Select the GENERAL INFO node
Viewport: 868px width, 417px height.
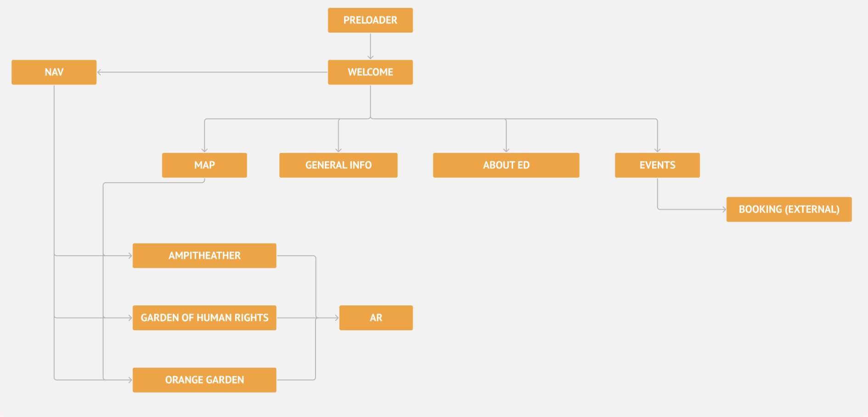coord(338,165)
